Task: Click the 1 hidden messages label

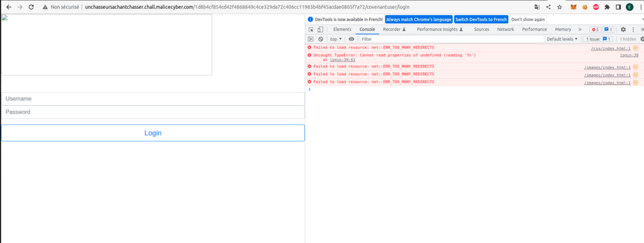Action: 628,39
